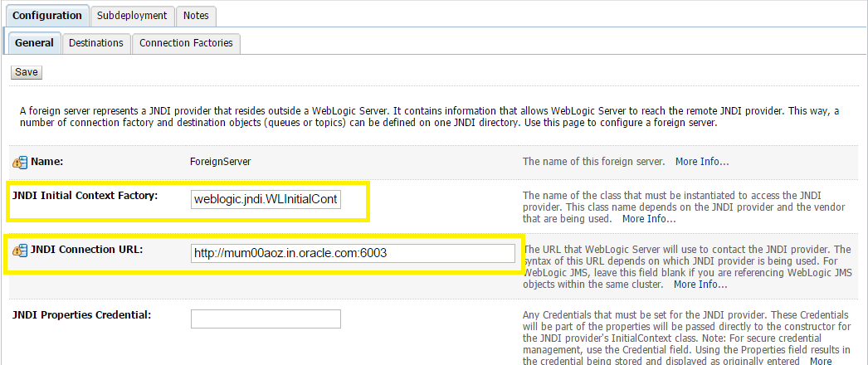Open More Info for the Name field
The height and width of the screenshot is (365, 868).
(x=702, y=162)
